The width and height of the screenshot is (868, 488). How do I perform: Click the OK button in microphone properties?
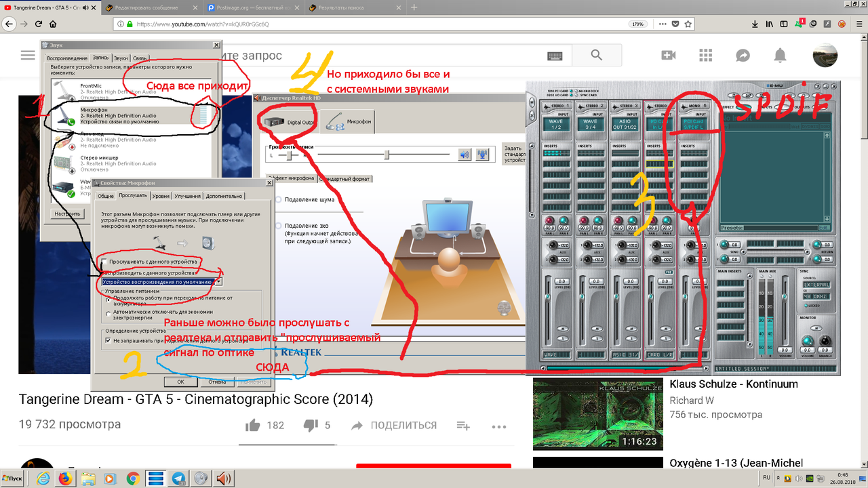(x=182, y=382)
